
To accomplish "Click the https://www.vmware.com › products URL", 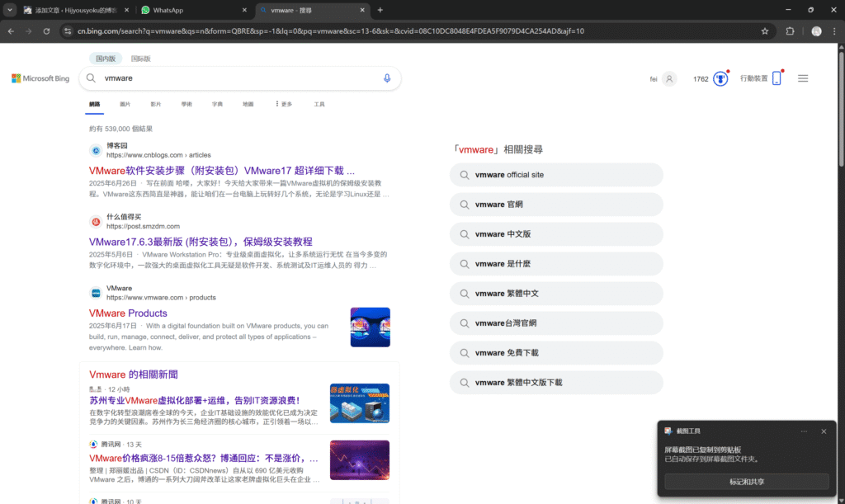I will coord(161,297).
